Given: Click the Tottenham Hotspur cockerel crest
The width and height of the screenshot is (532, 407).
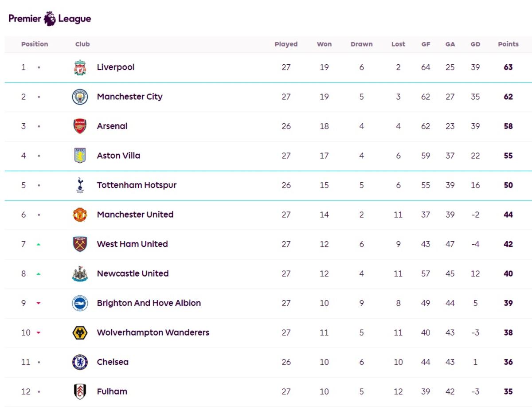Looking at the screenshot, I should point(80,185).
